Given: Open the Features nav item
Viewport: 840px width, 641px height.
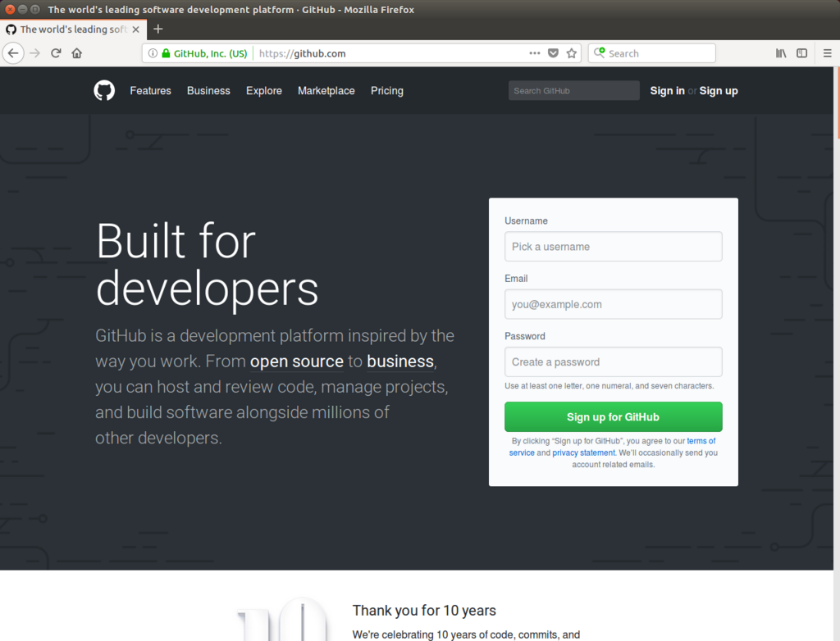Looking at the screenshot, I should pyautogui.click(x=151, y=90).
